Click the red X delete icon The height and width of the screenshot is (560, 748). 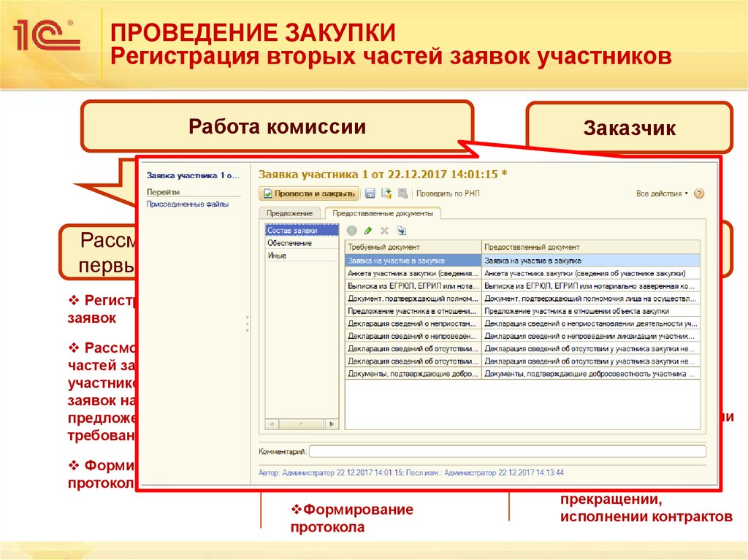(x=383, y=231)
